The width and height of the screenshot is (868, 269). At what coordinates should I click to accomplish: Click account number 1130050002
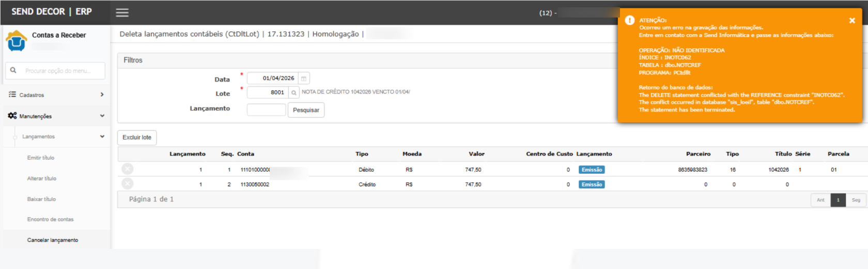(255, 184)
